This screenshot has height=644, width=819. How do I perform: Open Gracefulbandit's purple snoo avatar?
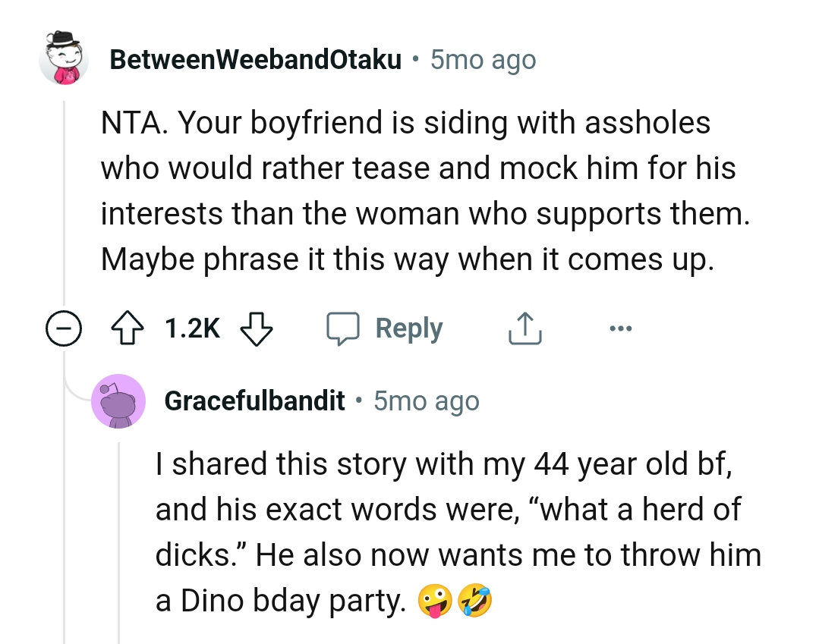[x=118, y=401]
